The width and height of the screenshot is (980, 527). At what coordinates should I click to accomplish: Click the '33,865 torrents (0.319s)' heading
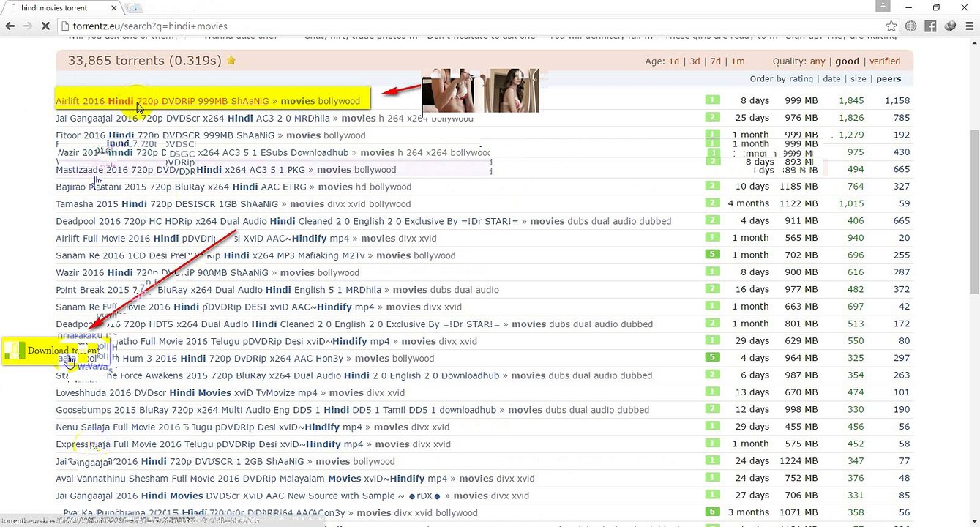click(x=145, y=61)
